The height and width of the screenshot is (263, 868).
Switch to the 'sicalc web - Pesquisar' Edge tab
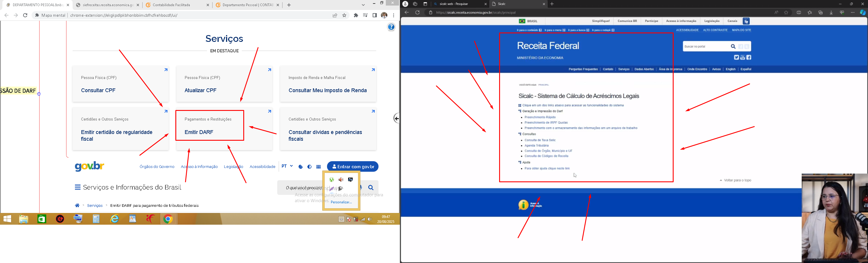point(460,4)
